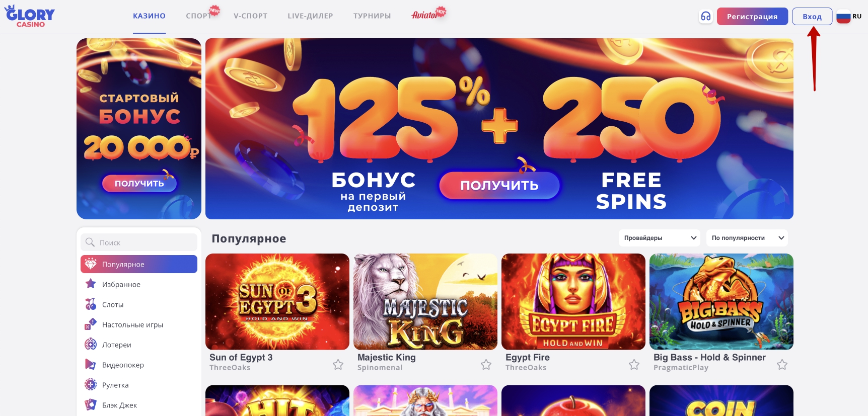
Task: Open the По популярности sort dropdown
Action: 747,238
